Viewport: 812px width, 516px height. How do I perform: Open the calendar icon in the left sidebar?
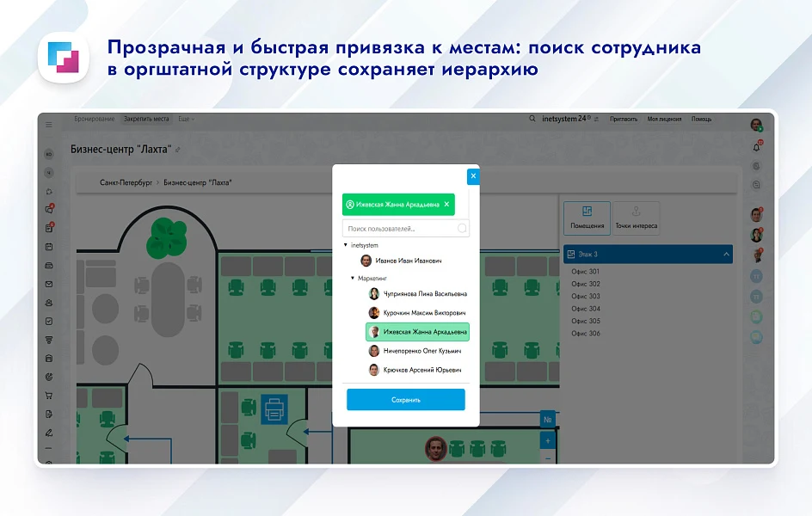pyautogui.click(x=49, y=247)
